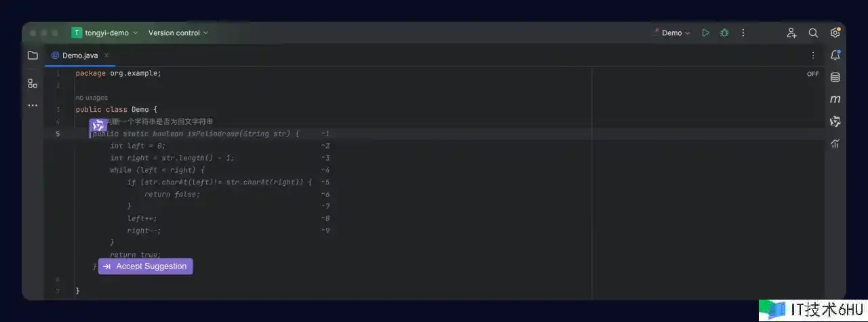The width and height of the screenshot is (868, 322).
Task: Close the Demo.java tab
Action: click(106, 56)
